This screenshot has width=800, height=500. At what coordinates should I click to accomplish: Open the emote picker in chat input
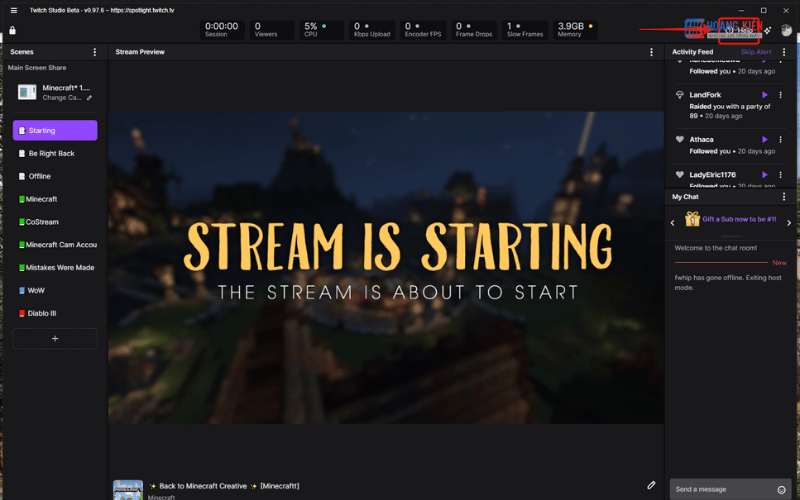click(x=781, y=490)
